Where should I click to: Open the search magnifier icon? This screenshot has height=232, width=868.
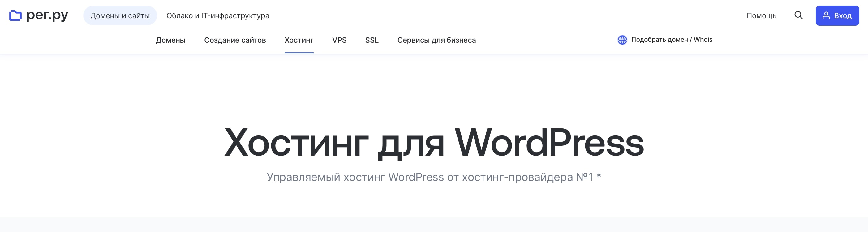click(798, 15)
